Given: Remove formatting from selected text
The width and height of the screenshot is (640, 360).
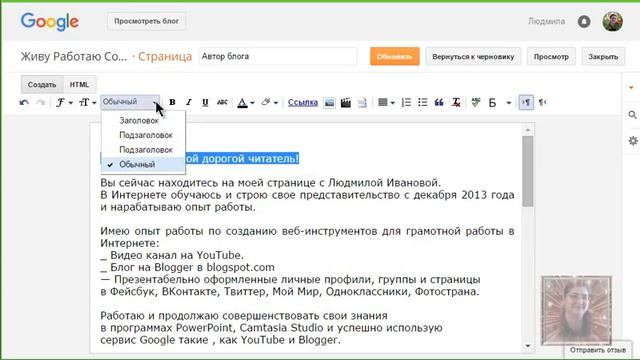Looking at the screenshot, I should coord(456,102).
